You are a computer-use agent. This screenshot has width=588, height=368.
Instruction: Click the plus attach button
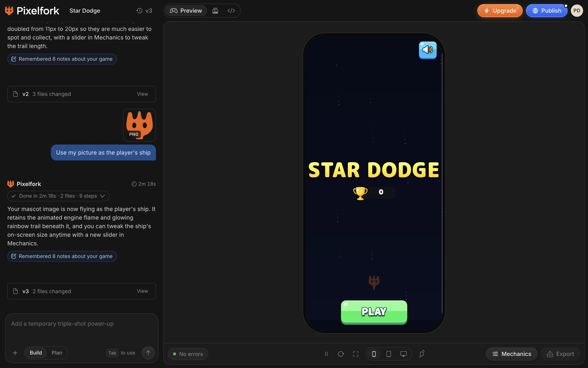[x=15, y=353]
